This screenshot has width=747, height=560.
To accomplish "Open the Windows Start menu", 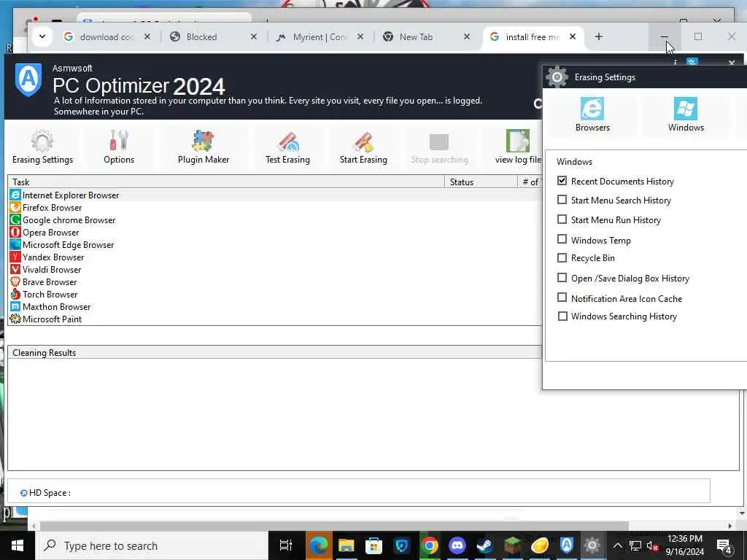I will [x=18, y=545].
